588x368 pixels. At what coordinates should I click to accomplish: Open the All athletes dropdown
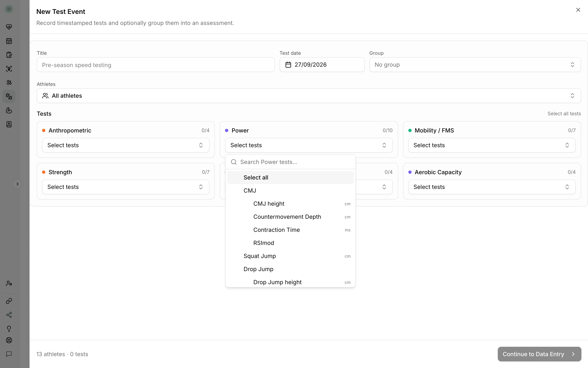point(309,96)
